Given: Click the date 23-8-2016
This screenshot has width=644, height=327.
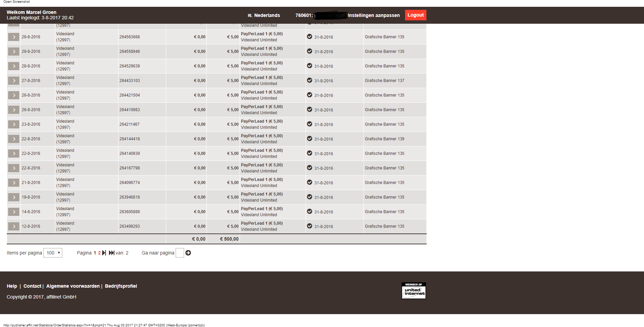Looking at the screenshot, I should [31, 124].
